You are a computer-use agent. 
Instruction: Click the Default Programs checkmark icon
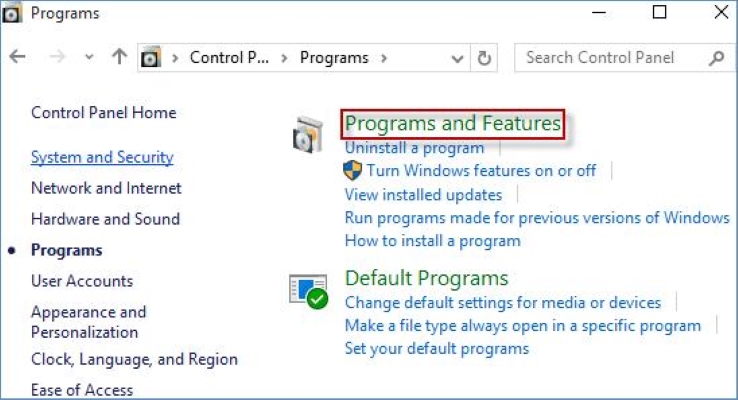[x=307, y=290]
